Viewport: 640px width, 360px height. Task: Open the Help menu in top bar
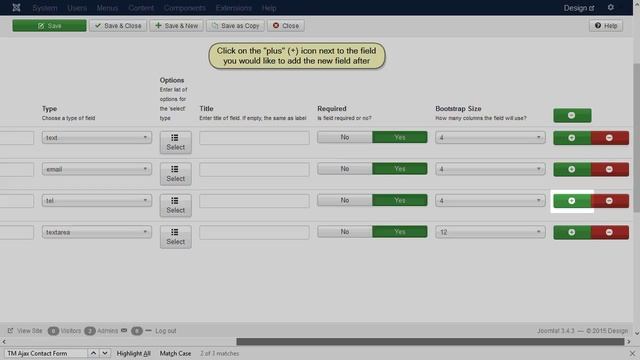click(x=269, y=8)
